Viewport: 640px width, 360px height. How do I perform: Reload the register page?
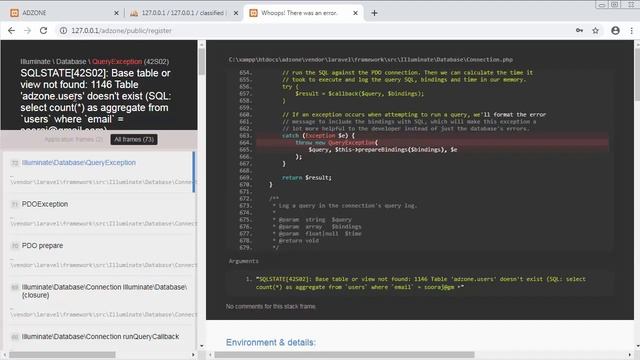(43, 31)
